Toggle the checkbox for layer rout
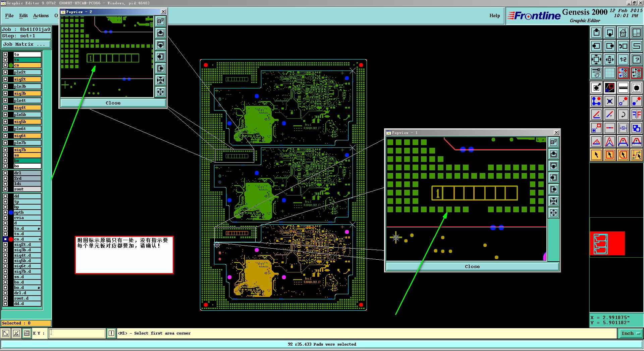Image resolution: width=644 pixels, height=351 pixels. coord(5,189)
